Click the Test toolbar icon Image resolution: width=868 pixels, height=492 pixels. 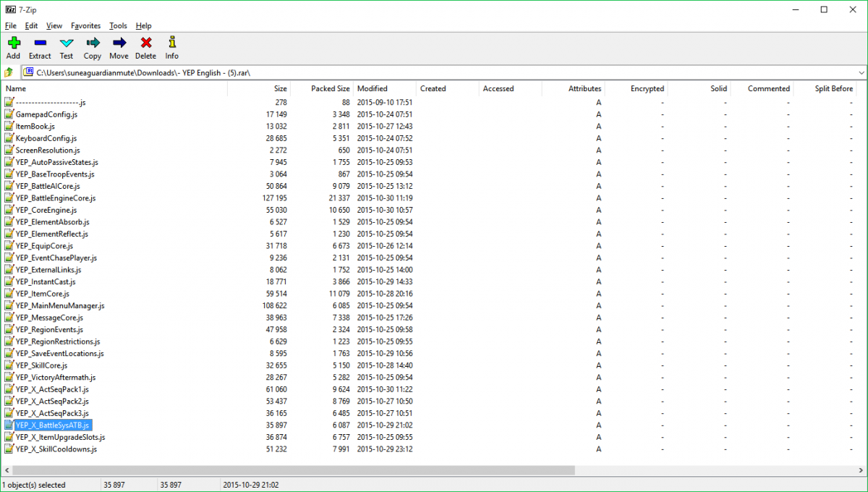[x=67, y=43]
